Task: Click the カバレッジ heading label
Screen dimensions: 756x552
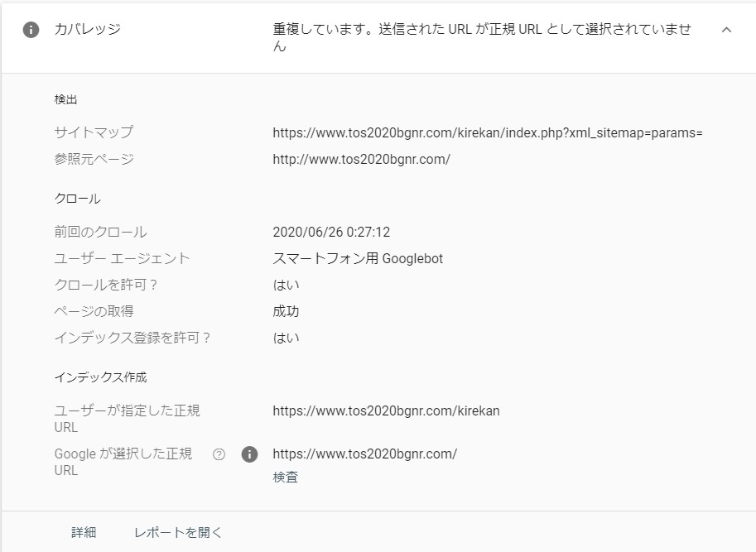Action: (x=87, y=29)
